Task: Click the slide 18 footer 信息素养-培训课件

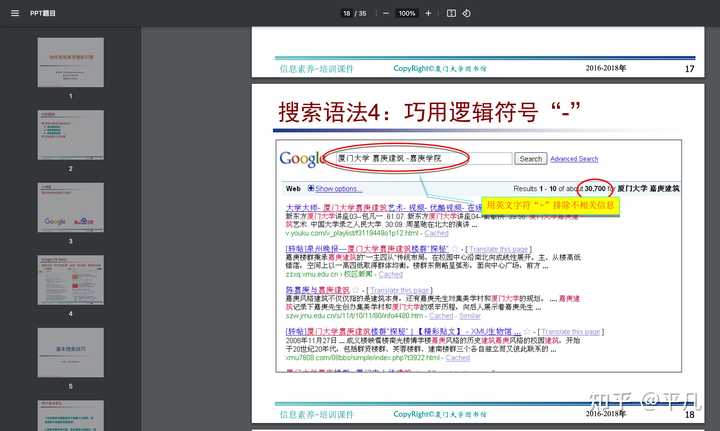Action: point(316,414)
